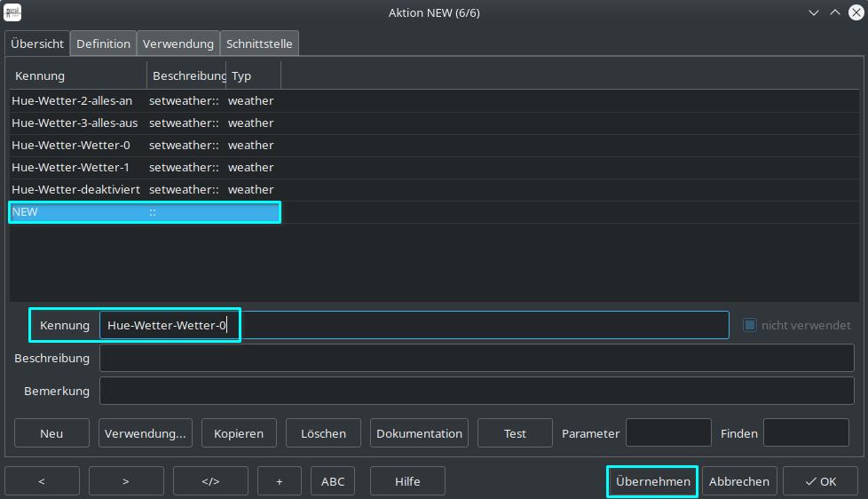868x499 pixels.
Task: Sort by the Typ column header
Action: [x=253, y=76]
